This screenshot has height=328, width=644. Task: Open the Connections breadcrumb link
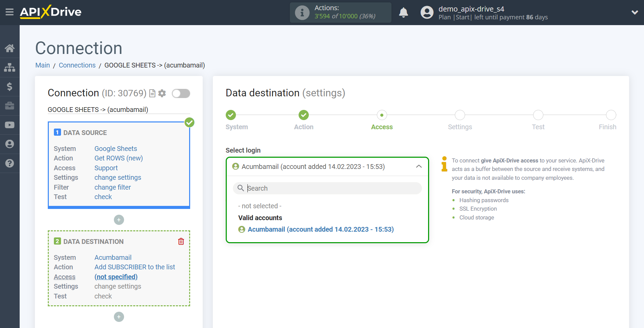[x=77, y=65]
